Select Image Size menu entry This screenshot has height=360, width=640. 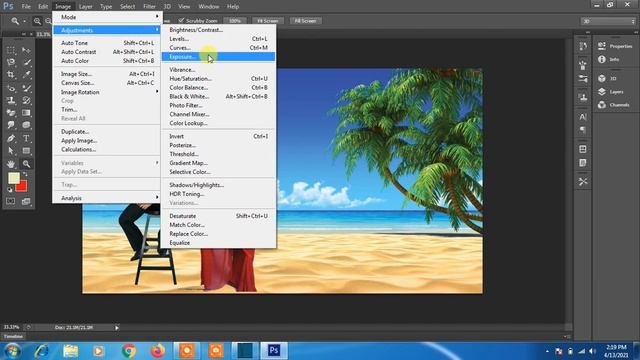click(x=107, y=74)
